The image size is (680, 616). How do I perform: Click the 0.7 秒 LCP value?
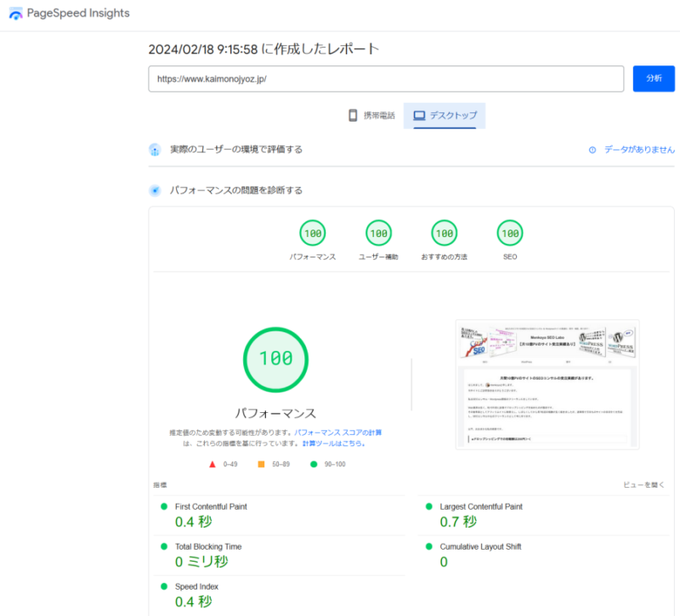pyautogui.click(x=458, y=522)
